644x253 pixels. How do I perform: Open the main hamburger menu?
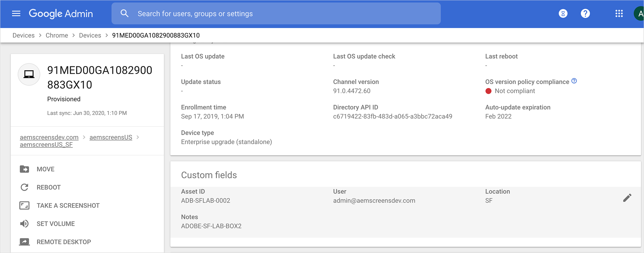tap(16, 13)
